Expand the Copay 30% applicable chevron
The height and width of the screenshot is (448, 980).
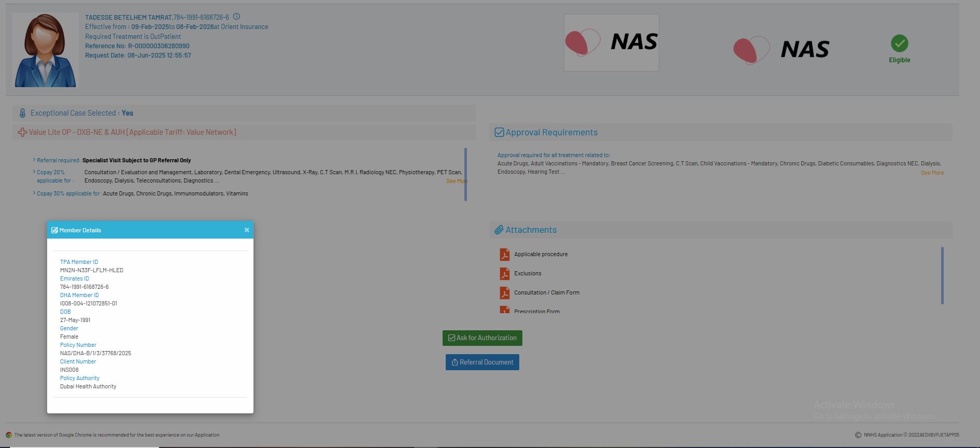click(x=34, y=193)
